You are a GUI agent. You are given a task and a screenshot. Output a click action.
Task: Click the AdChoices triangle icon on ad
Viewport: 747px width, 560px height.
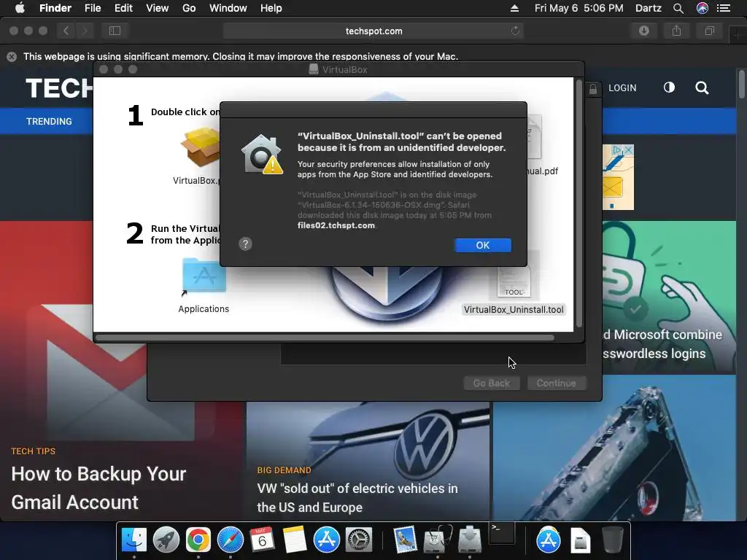[x=618, y=150]
